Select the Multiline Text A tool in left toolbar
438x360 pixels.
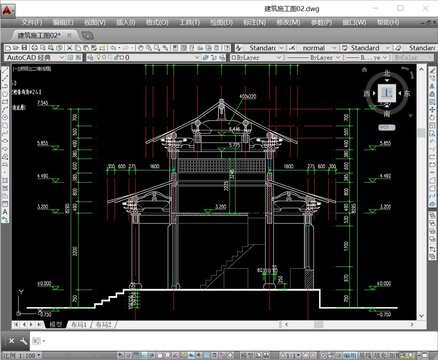pyautogui.click(x=5, y=212)
